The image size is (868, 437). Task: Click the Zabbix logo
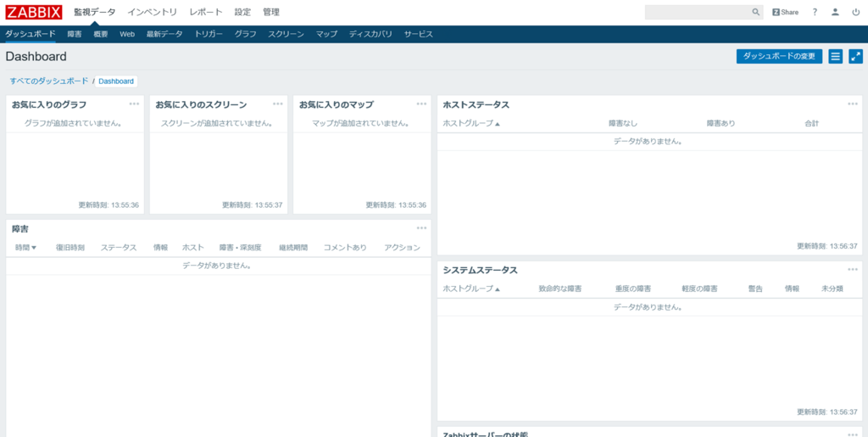[x=34, y=12]
